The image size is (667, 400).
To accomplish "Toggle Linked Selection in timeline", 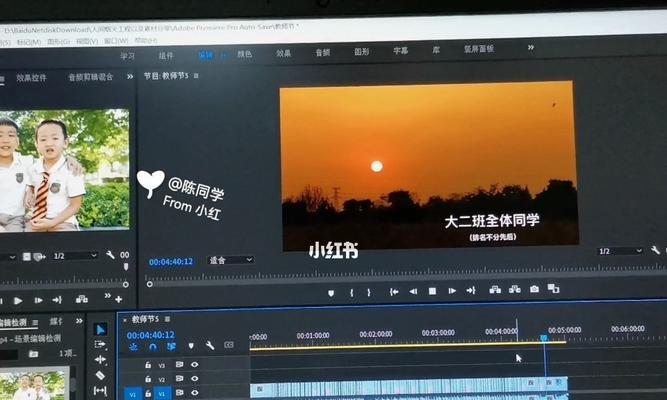I will pos(171,346).
